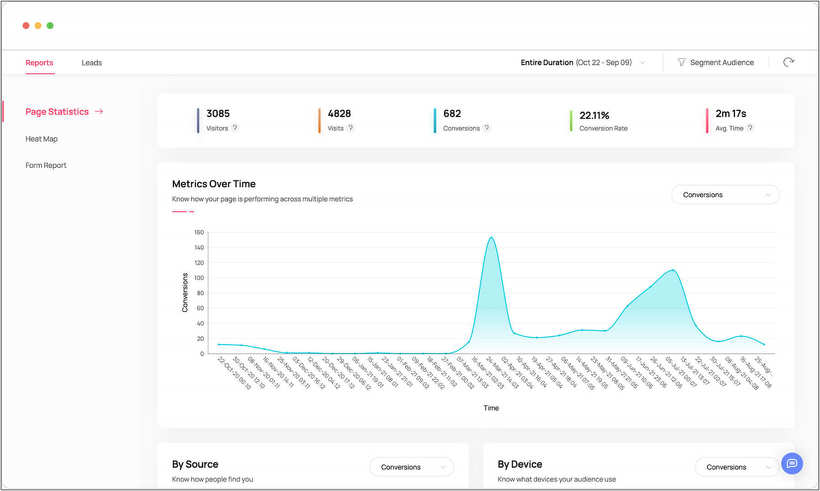Open Form Report in sidebar
The height and width of the screenshot is (491, 820).
coord(46,165)
